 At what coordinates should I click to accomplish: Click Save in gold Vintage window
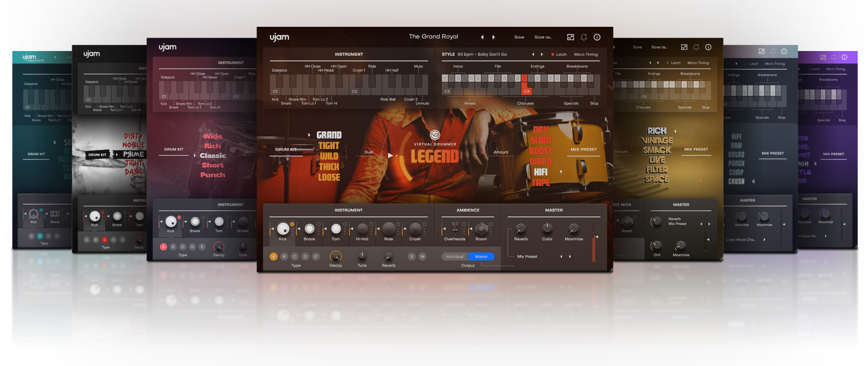click(637, 47)
